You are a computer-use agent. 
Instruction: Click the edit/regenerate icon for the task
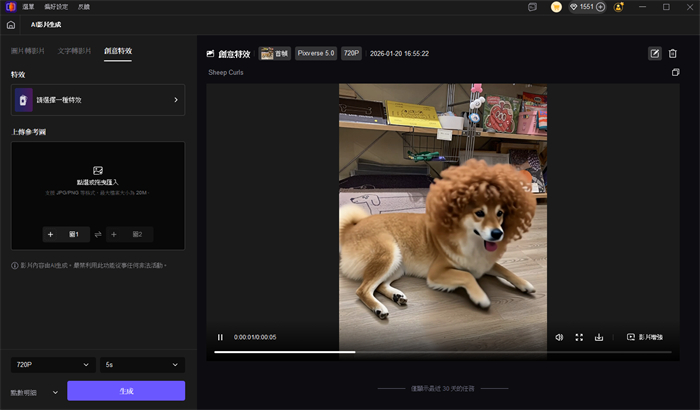(654, 54)
